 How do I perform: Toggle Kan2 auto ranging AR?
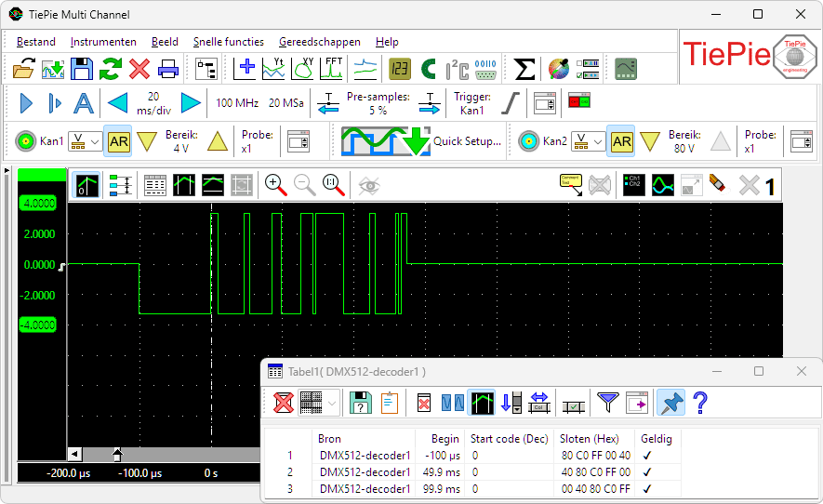tap(621, 141)
